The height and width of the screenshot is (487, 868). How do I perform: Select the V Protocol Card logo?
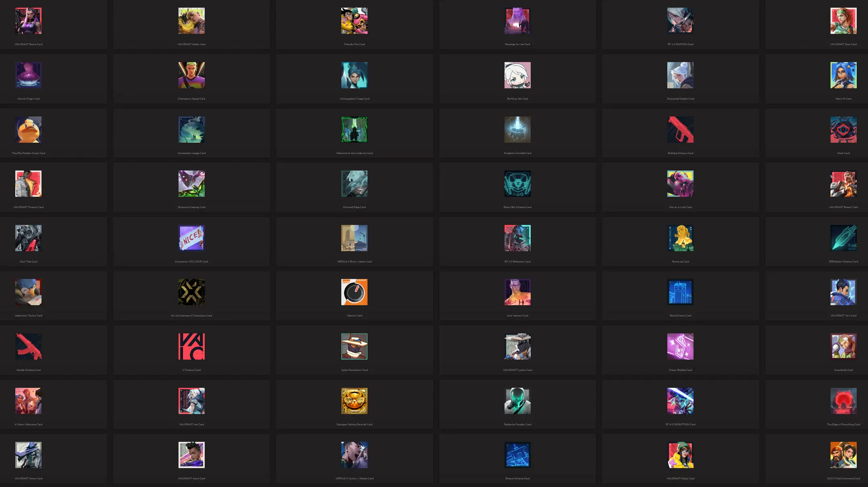[x=191, y=346]
